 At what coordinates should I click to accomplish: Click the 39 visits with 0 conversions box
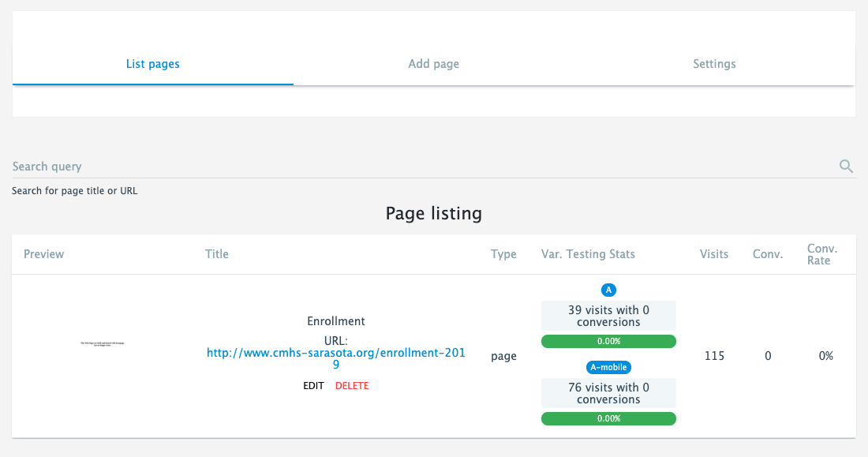coord(608,316)
